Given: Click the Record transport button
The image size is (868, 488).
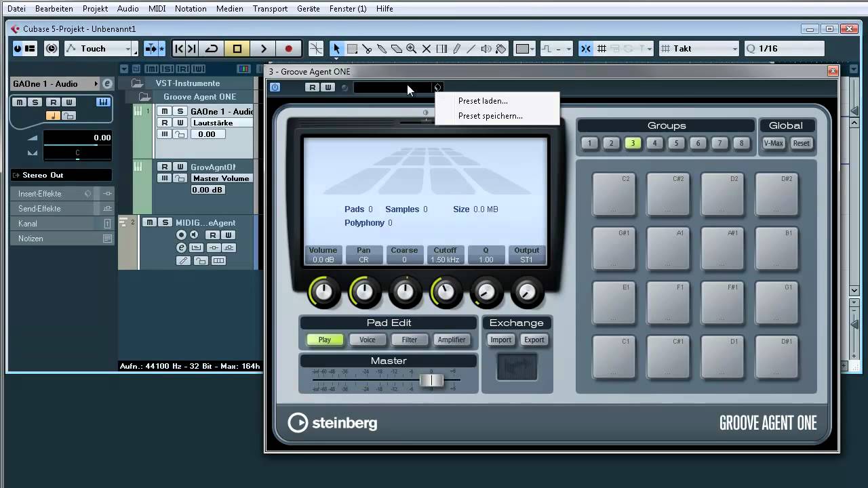Looking at the screenshot, I should tap(289, 49).
